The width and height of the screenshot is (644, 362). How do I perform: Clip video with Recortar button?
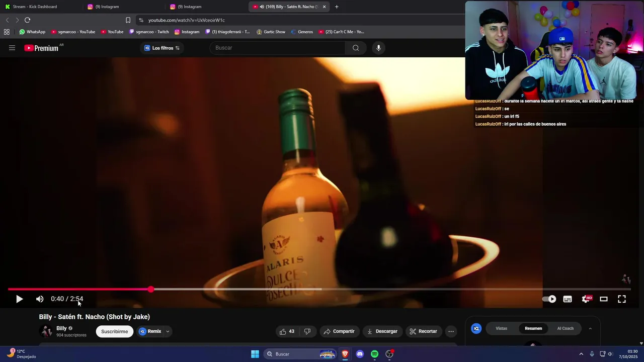point(423,331)
